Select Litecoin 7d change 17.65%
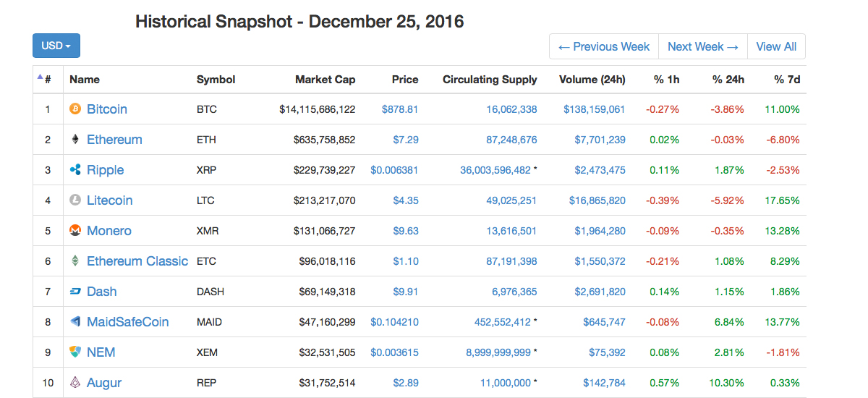This screenshot has height=398, width=868. 783,200
